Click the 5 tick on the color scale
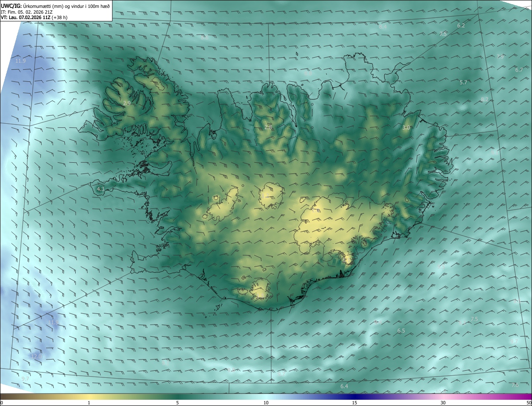Image resolution: width=532 pixels, height=406 pixels. tap(177, 403)
